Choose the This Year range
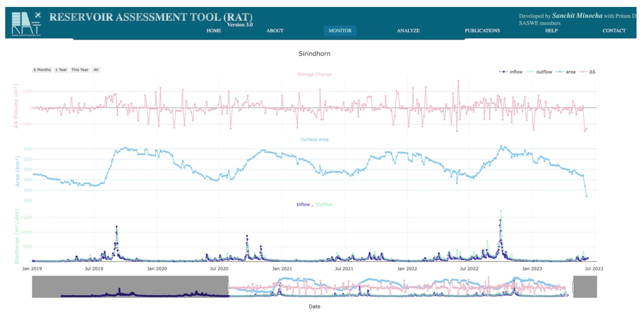Image resolution: width=644 pixels, height=316 pixels. point(80,70)
